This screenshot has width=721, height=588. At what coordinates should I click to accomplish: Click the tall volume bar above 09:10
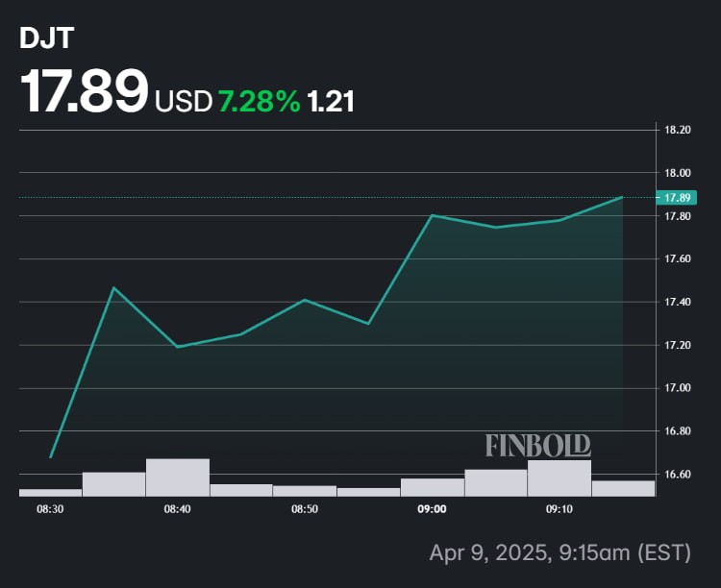[559, 478]
